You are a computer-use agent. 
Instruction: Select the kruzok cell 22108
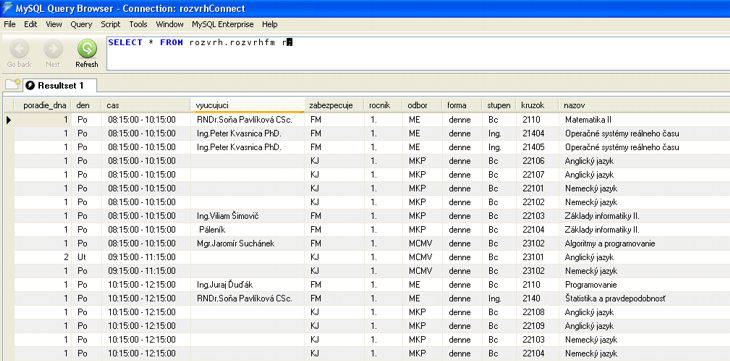point(537,312)
